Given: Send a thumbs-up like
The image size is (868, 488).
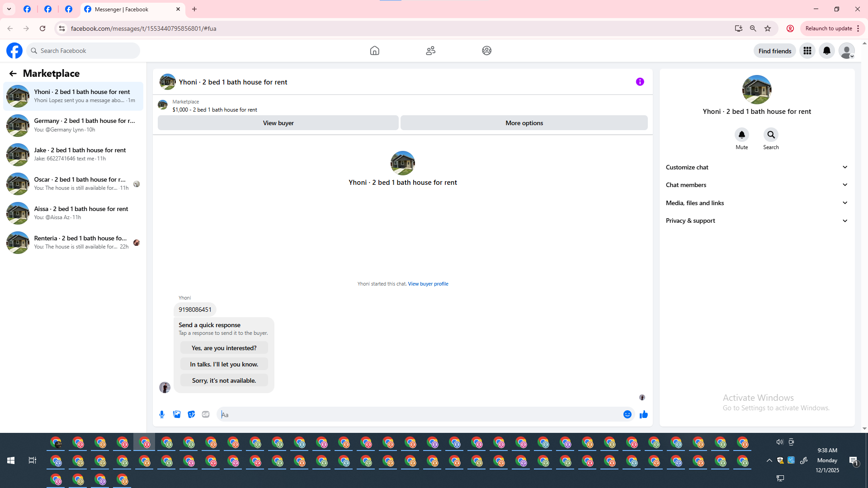Looking at the screenshot, I should click(644, 414).
